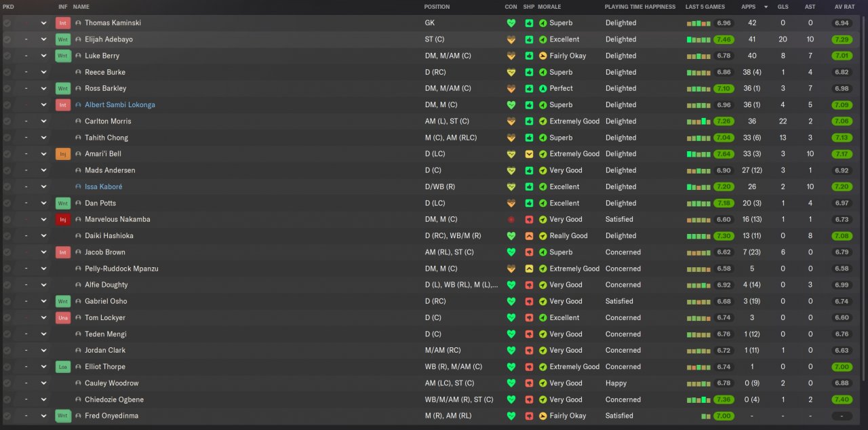Open the dropdown chevron on Albert Sambi Lokonga's row
Viewport: 868px width, 430px height.
pyautogui.click(x=44, y=105)
